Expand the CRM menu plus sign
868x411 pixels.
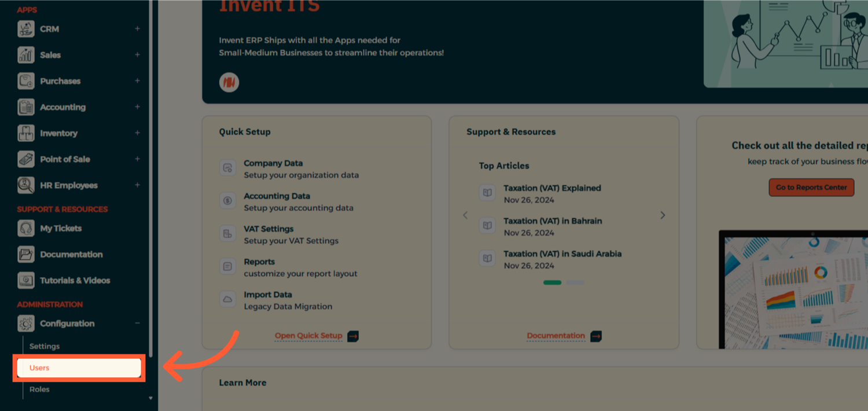click(137, 29)
